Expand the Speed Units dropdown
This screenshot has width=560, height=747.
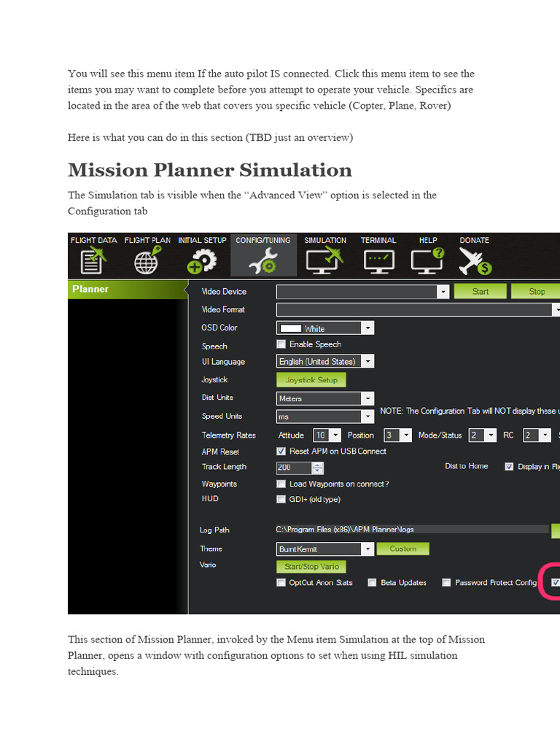[x=367, y=417]
